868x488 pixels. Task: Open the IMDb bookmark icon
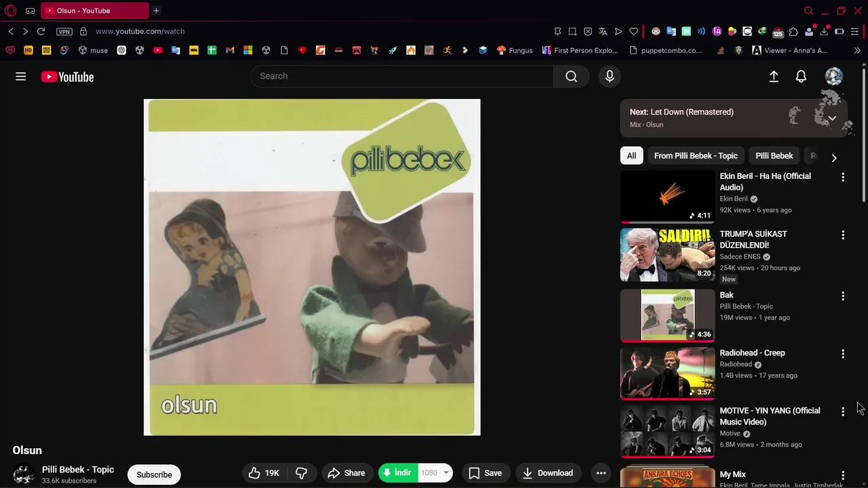pyautogui.click(x=194, y=50)
